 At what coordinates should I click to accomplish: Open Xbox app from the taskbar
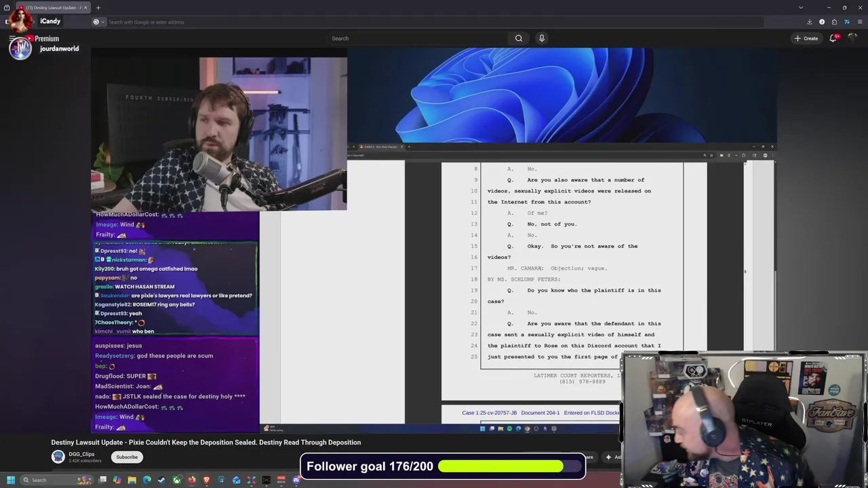(x=176, y=480)
